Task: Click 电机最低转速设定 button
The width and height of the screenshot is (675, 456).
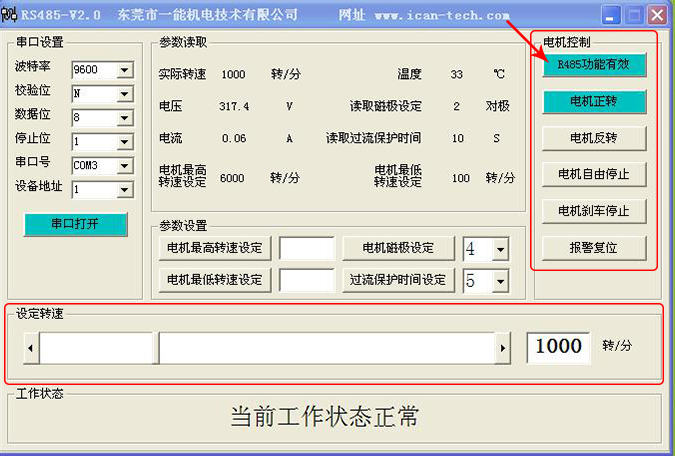Action: click(215, 280)
